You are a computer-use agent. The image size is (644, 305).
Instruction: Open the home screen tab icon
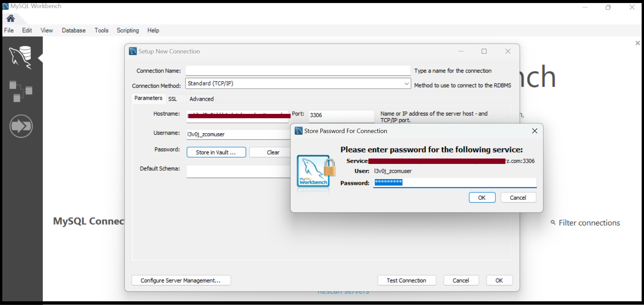coord(11,18)
